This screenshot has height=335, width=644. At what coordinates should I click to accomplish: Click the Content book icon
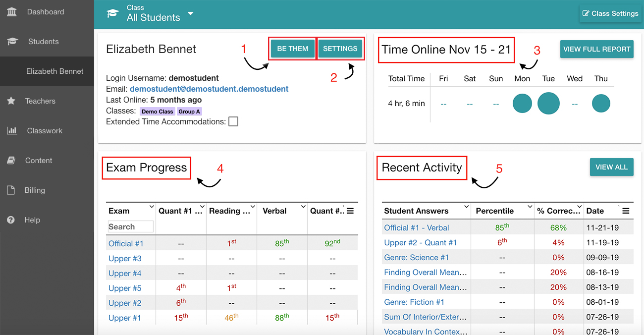[10, 161]
